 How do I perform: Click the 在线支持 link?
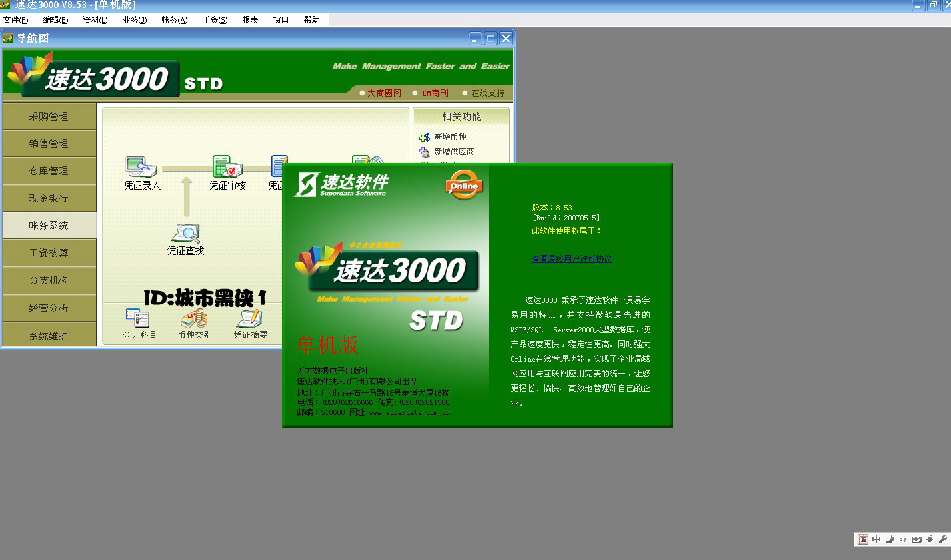[x=488, y=93]
